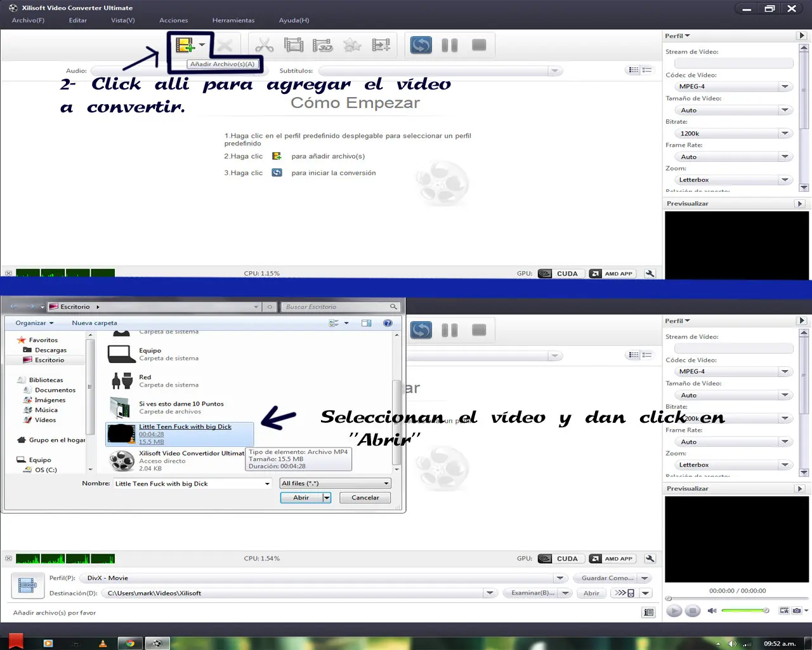Image resolution: width=812 pixels, height=650 pixels.
Task: Open the Destinación(D) path dropdown
Action: point(489,593)
